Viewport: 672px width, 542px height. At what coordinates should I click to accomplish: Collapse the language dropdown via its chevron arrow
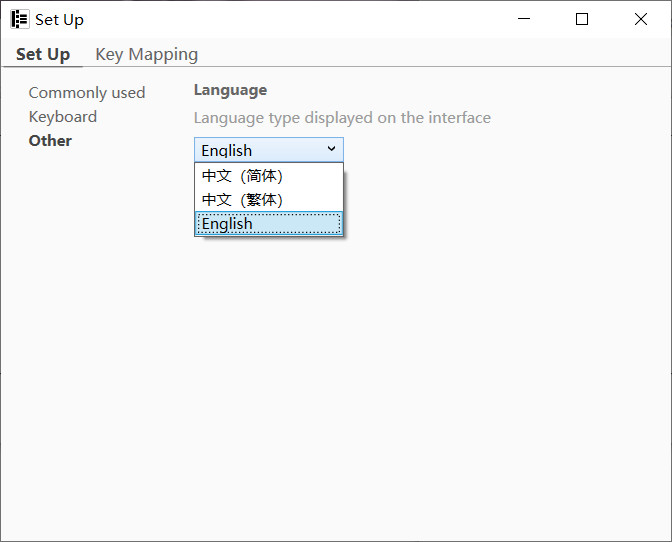coord(331,150)
